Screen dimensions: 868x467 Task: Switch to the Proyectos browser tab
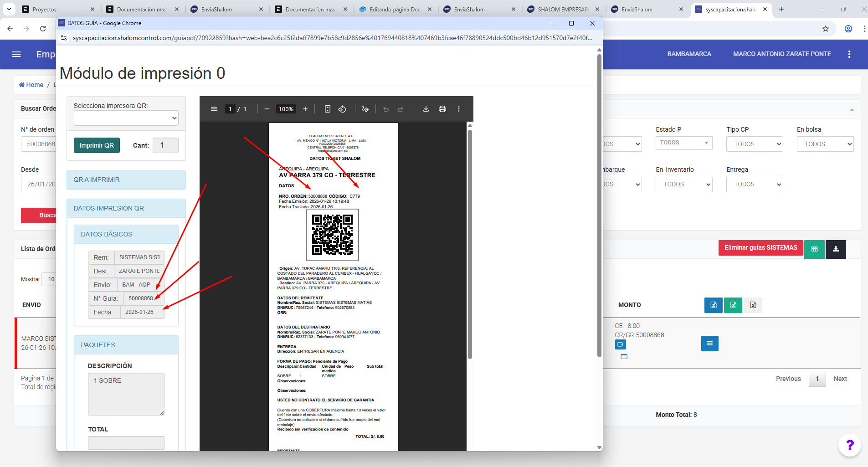(58, 9)
